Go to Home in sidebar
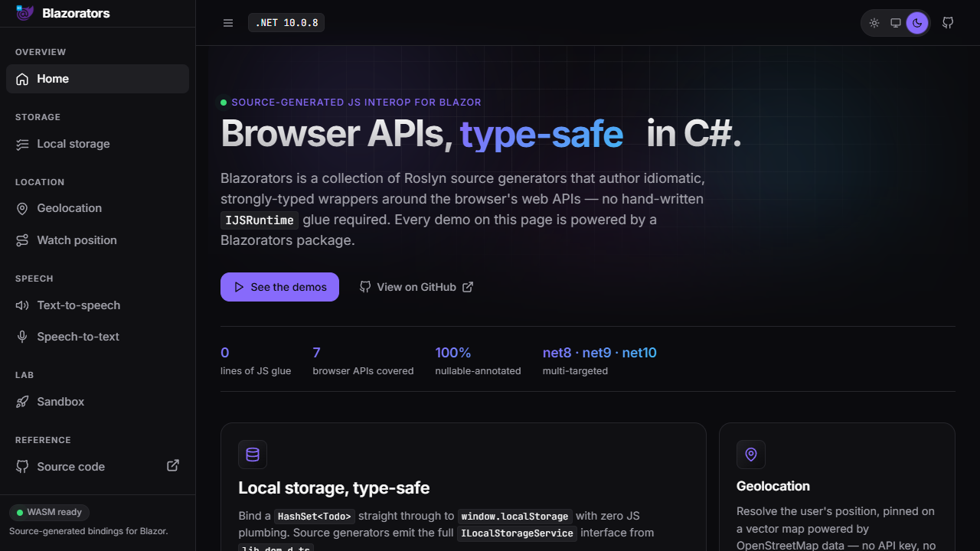 pos(97,79)
